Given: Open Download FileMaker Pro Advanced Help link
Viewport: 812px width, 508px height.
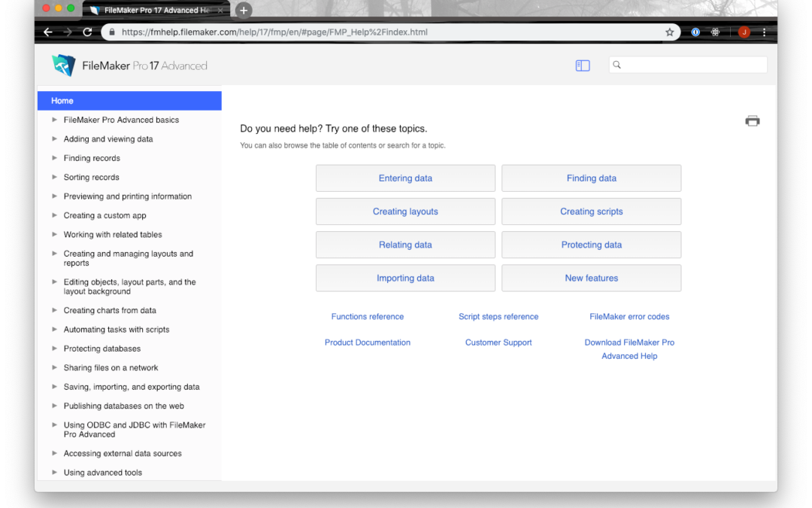Looking at the screenshot, I should [x=630, y=349].
